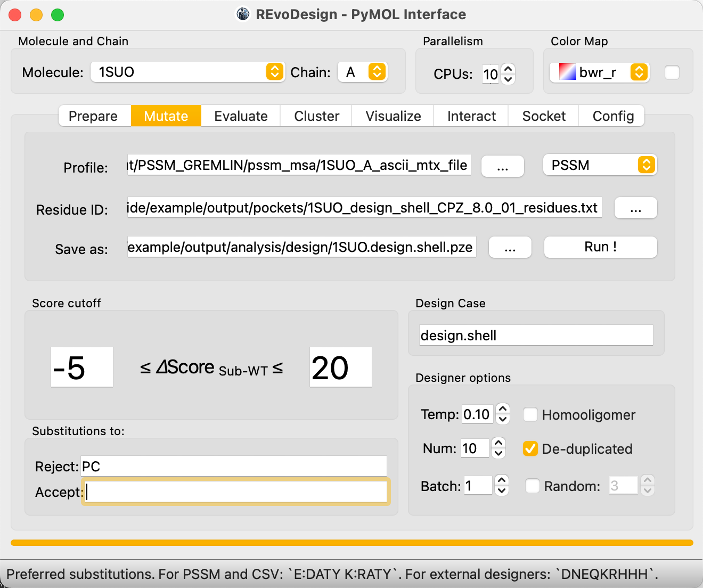Increase the CPUs count with up arrow
The height and width of the screenshot is (588, 703).
click(x=508, y=69)
